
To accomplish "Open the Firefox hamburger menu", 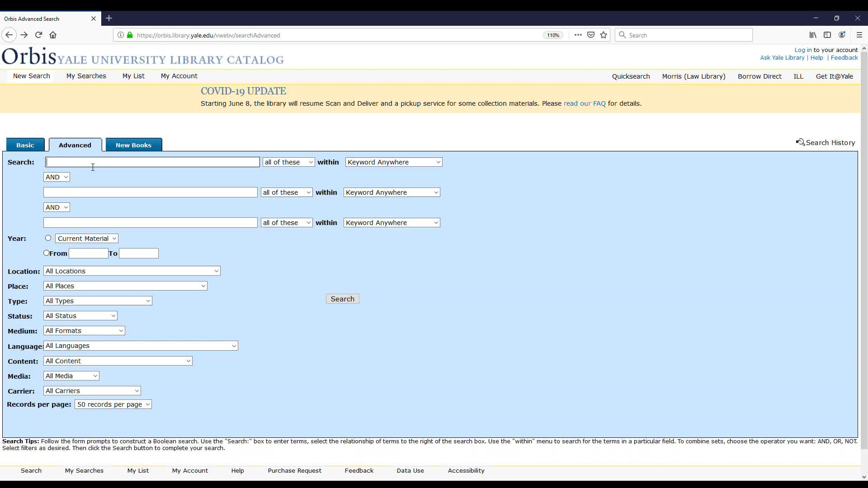I will click(x=859, y=35).
